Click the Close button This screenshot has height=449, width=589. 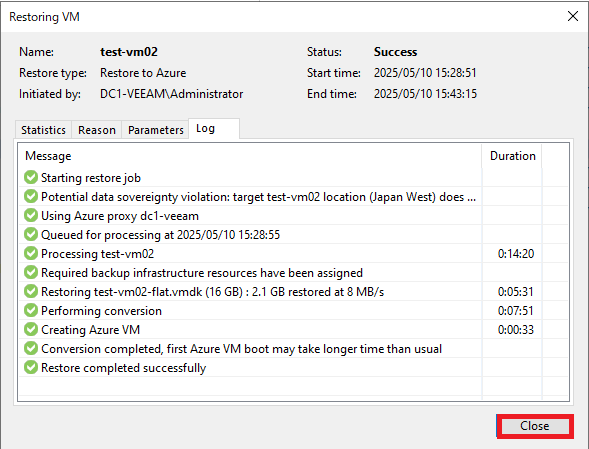(535, 426)
